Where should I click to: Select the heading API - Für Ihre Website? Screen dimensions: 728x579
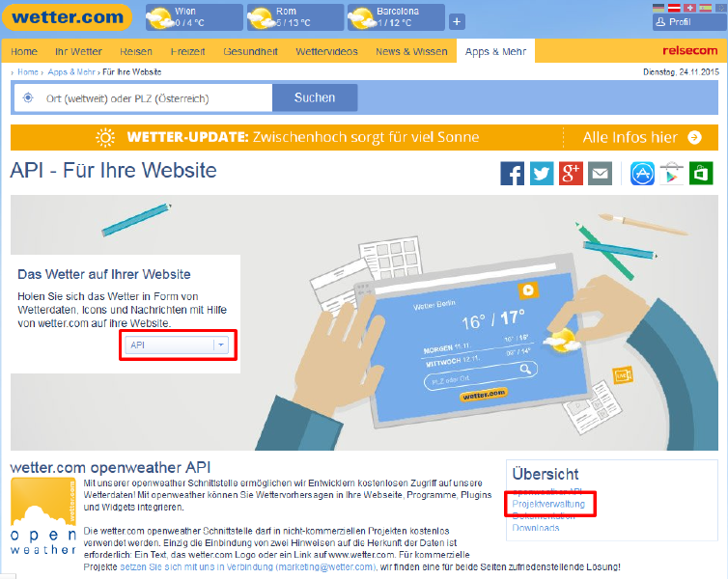[113, 170]
